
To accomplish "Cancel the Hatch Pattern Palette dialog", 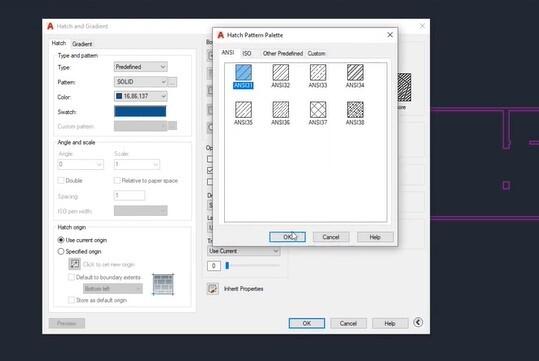I will [331, 237].
